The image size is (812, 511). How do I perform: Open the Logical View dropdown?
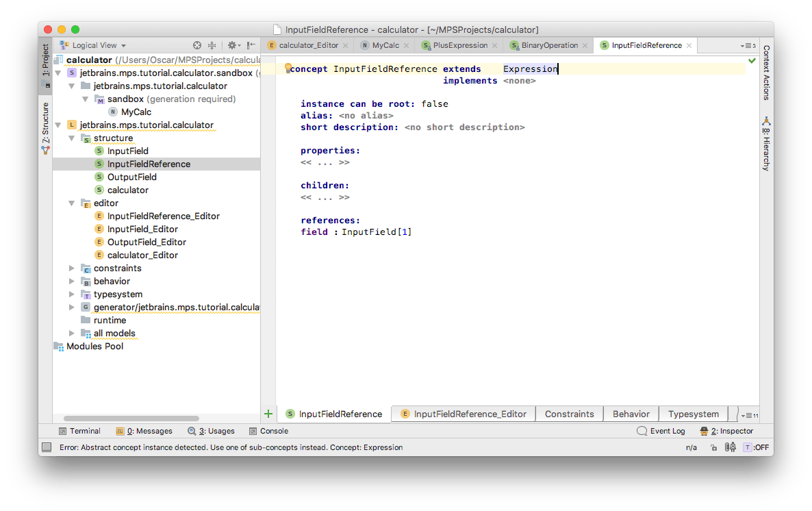tap(95, 45)
